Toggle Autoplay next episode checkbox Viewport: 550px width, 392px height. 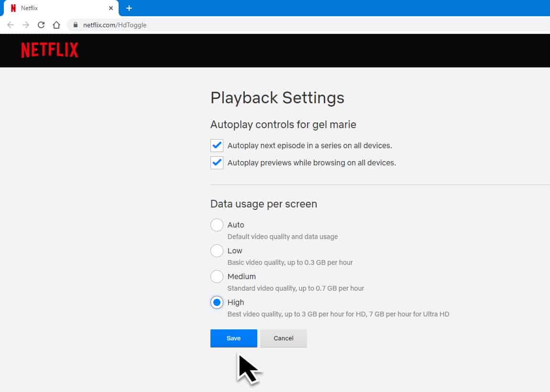[217, 145]
